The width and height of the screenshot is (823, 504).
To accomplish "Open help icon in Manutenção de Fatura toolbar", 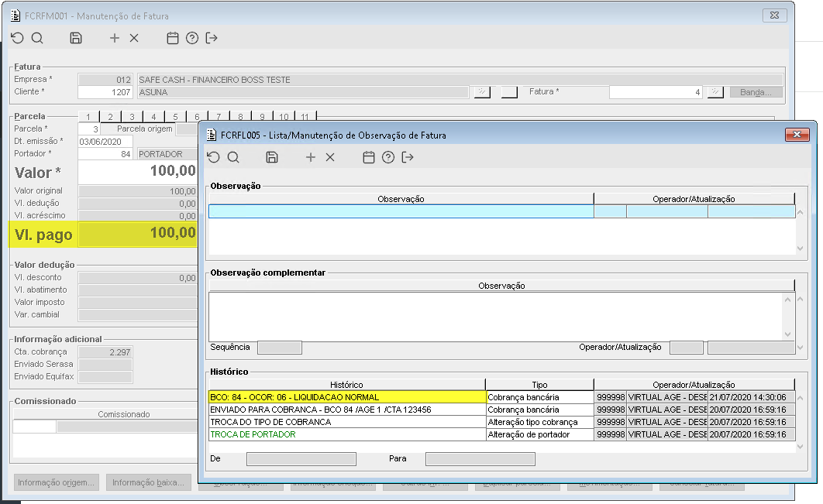I will (192, 38).
